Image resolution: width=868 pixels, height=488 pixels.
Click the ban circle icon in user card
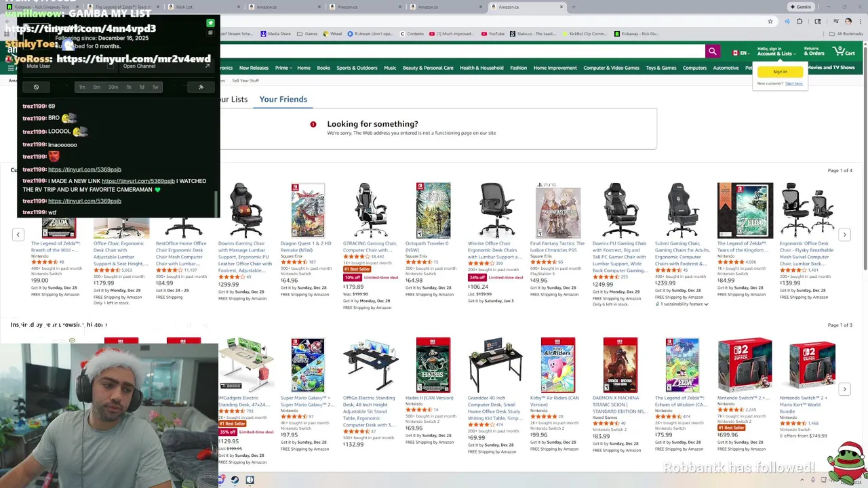coord(36,87)
